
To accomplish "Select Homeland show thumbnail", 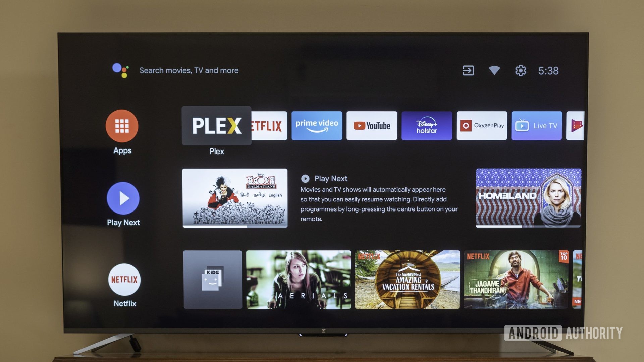I will coord(527,197).
